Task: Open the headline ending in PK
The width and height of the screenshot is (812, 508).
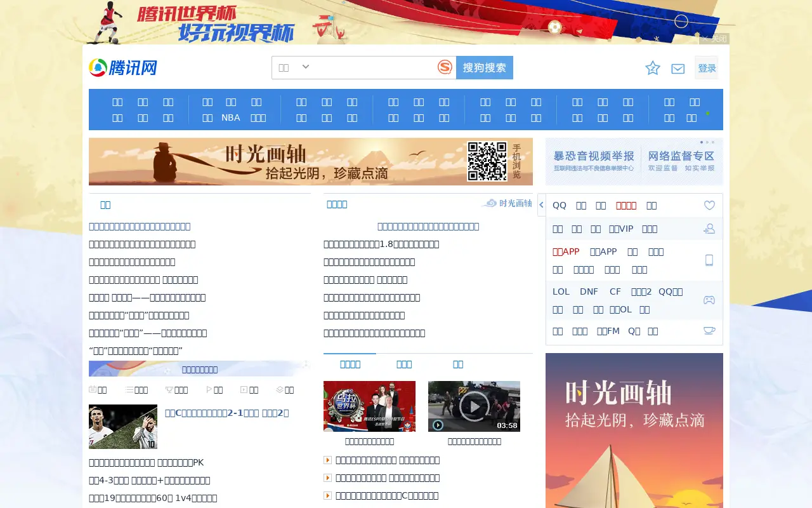Action: tap(147, 462)
